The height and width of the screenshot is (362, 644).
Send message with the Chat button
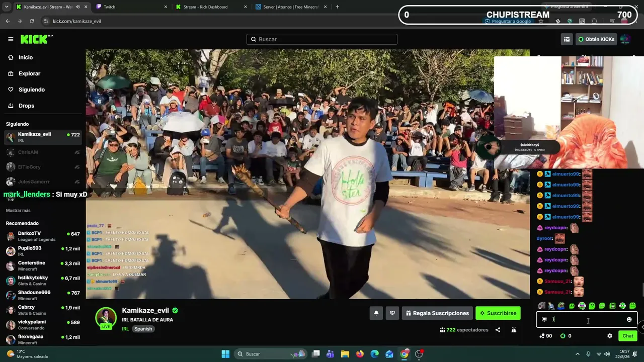pos(628,336)
